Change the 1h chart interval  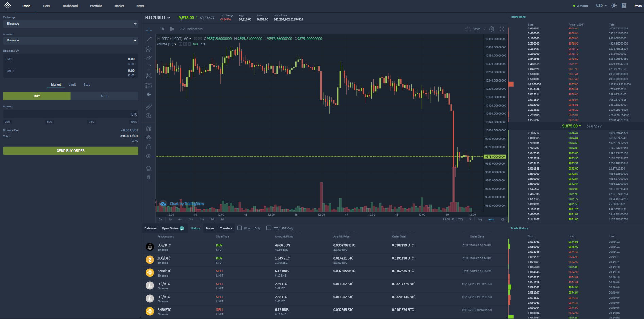click(x=162, y=29)
